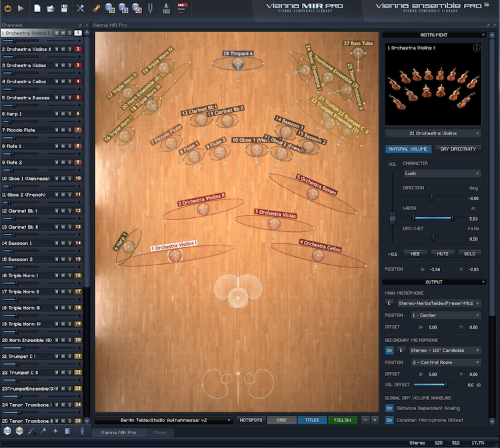This screenshot has height=448, width=500.
Task: Turn the Secondary Microphone On button off
Action: tap(389, 350)
